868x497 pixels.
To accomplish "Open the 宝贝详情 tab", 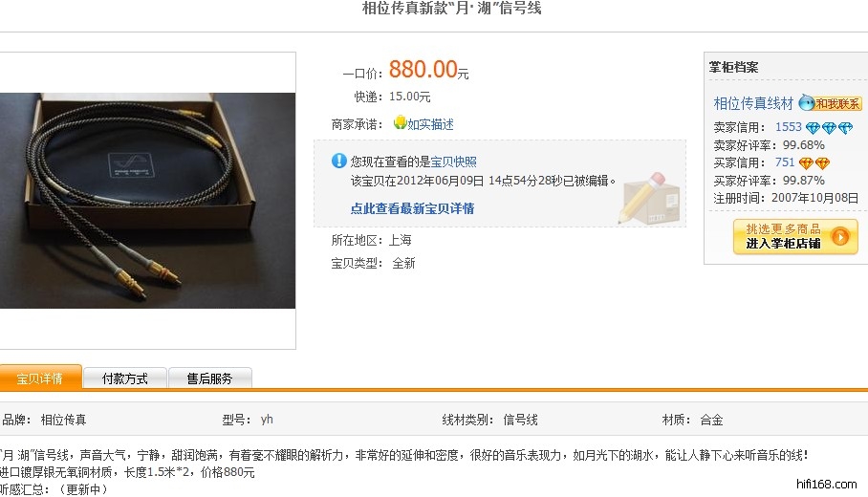I will click(40, 377).
